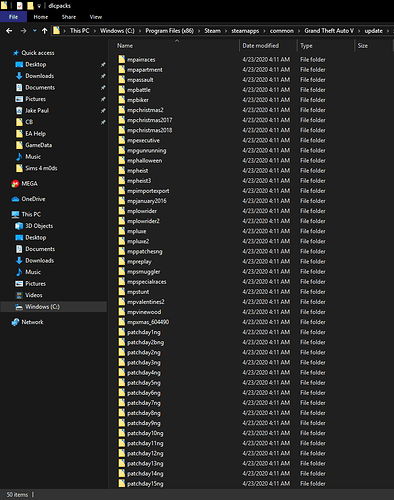Select the mpheist3 folder
This screenshot has height=500, width=394.
coord(139,181)
